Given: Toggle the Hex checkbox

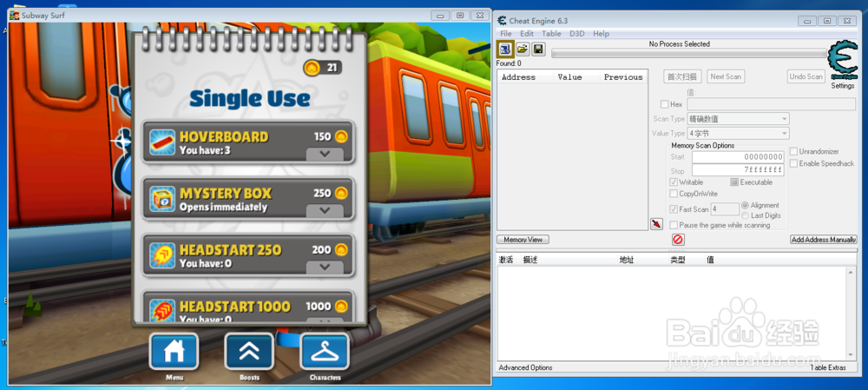Looking at the screenshot, I should coord(664,104).
